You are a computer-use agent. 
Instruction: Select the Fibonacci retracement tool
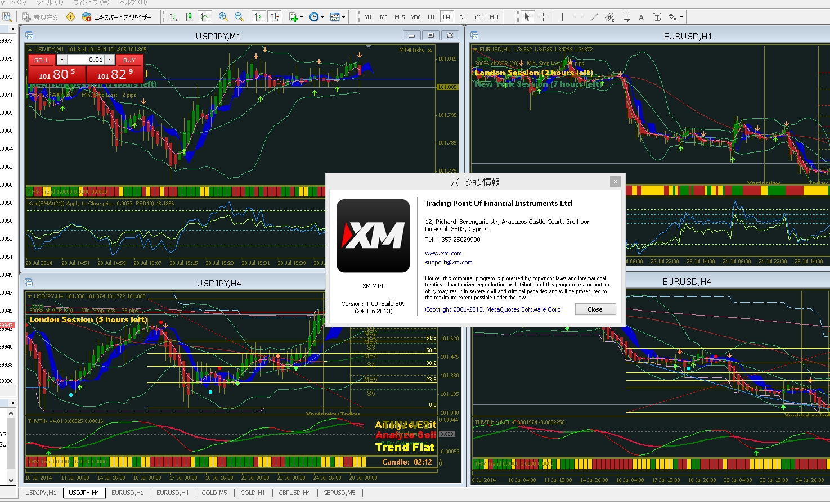point(625,17)
